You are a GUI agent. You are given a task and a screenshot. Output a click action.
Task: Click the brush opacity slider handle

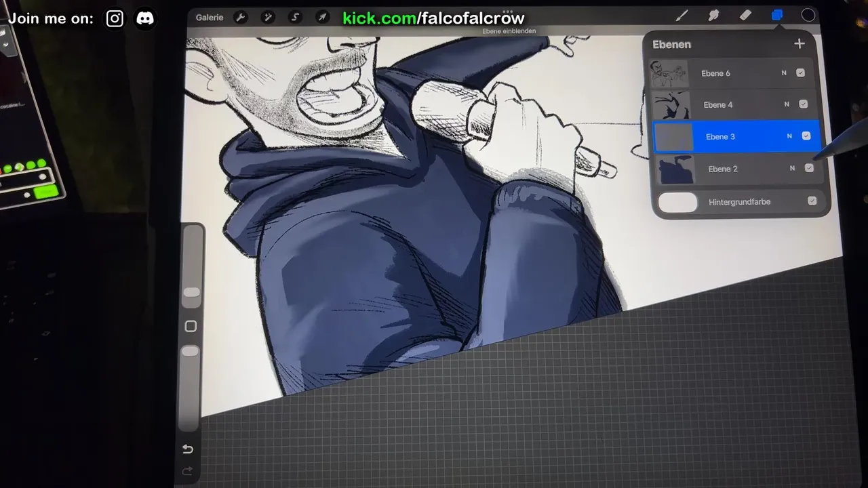[x=191, y=351]
